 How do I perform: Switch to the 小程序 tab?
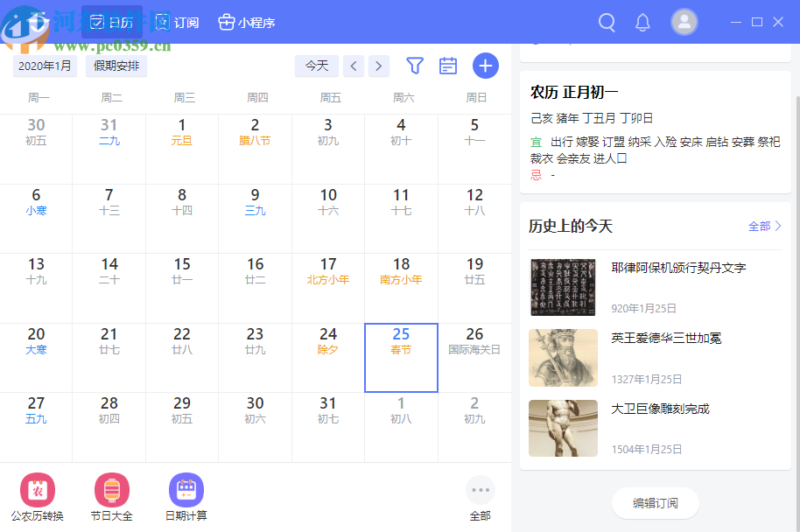pos(247,23)
